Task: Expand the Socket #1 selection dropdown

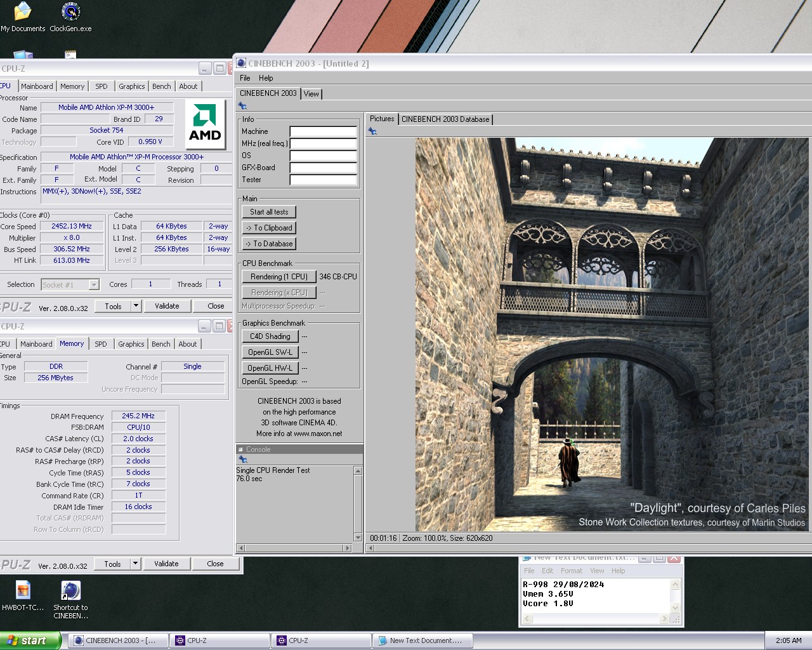Action: (94, 285)
